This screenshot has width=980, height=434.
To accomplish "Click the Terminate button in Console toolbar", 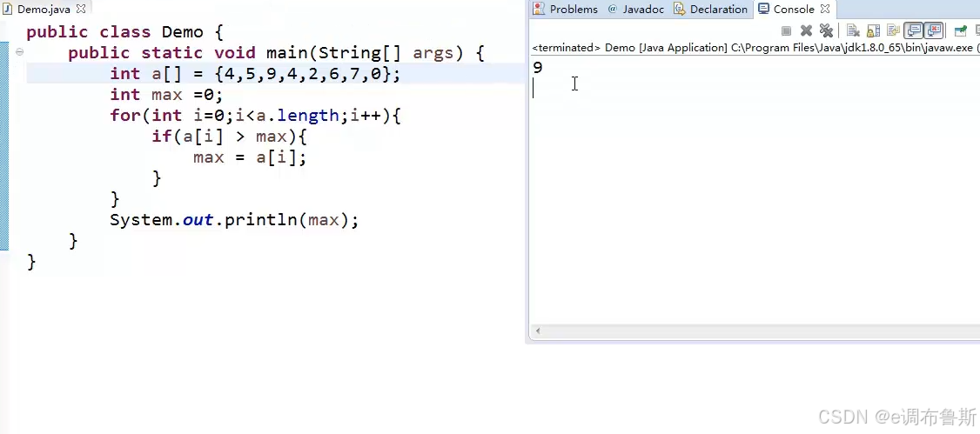I will 786,30.
